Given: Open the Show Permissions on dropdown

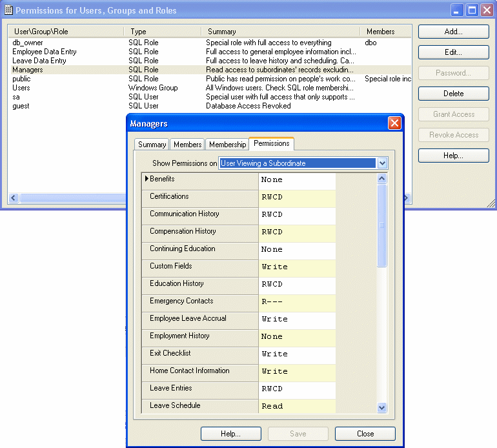Looking at the screenshot, I should (382, 163).
